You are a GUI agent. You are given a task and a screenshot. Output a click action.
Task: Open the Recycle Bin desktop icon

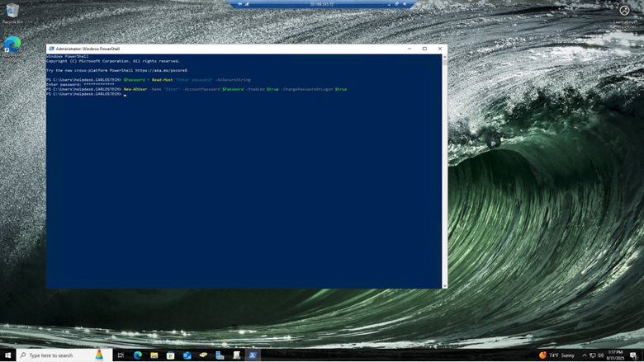pos(12,12)
